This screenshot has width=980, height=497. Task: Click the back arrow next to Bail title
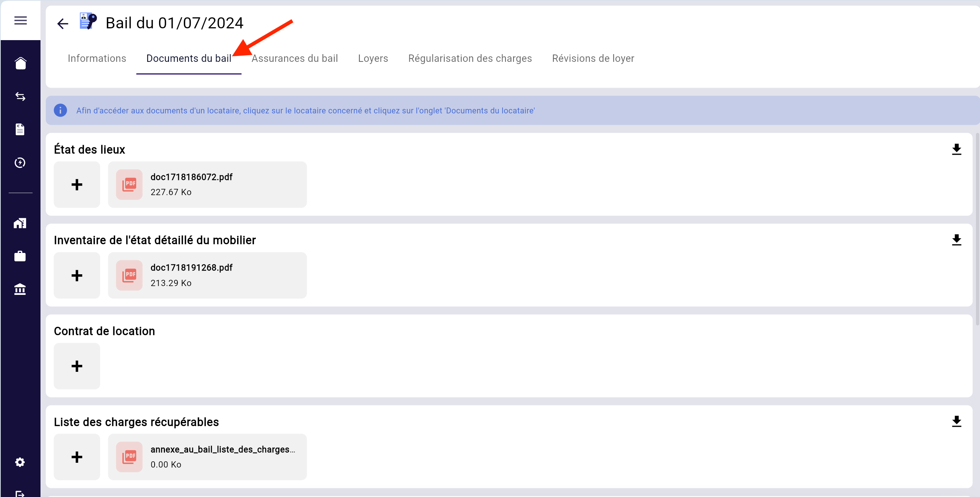pyautogui.click(x=62, y=24)
